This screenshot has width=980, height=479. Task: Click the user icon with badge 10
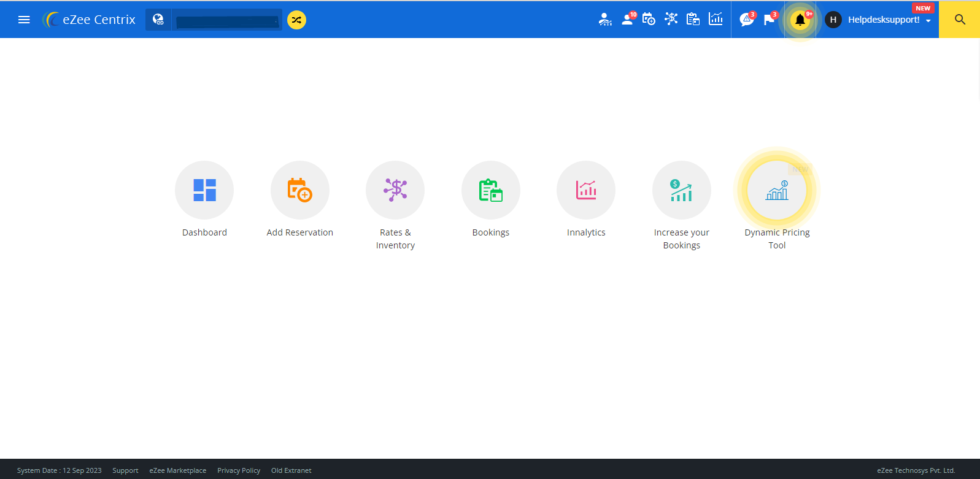point(627,20)
